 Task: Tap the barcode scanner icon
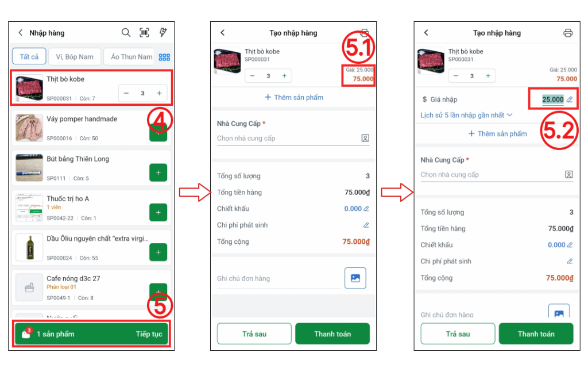click(144, 33)
